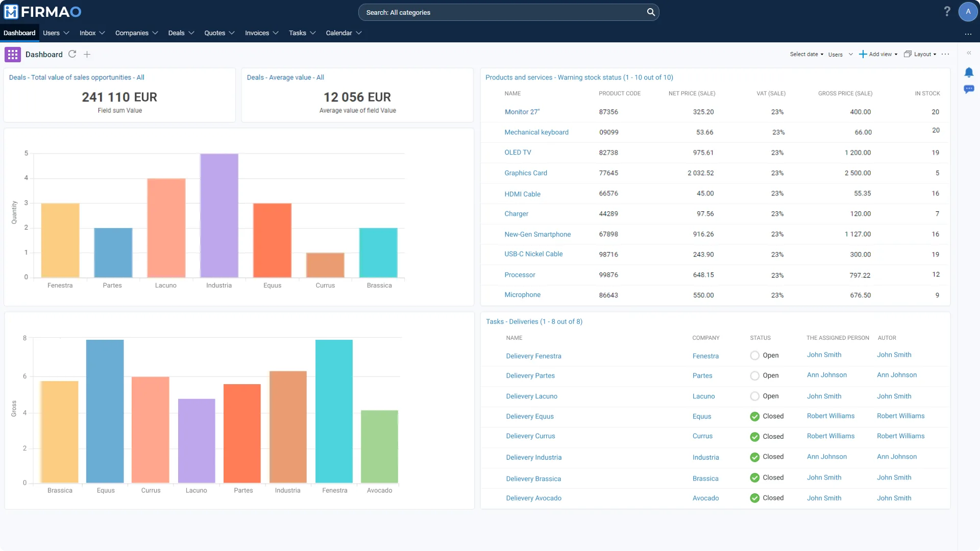Open the chat messages icon

click(969, 89)
